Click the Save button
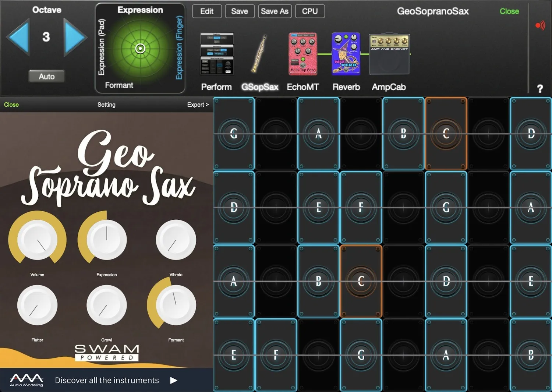Image resolution: width=552 pixels, height=392 pixels. [240, 11]
